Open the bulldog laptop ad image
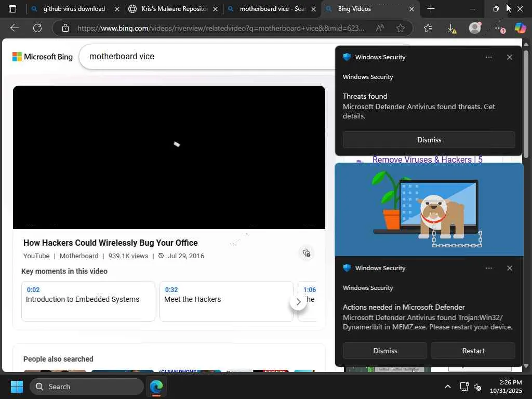532x399 pixels. pos(429,209)
